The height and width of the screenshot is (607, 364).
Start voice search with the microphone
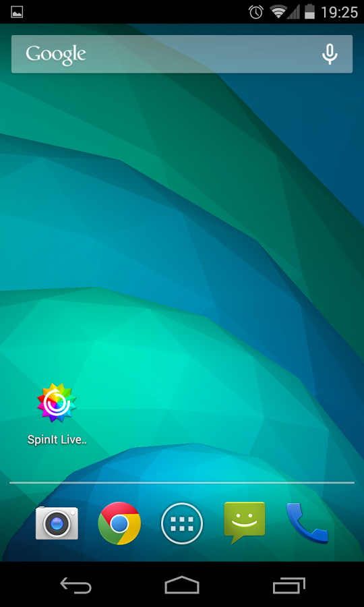click(x=330, y=54)
